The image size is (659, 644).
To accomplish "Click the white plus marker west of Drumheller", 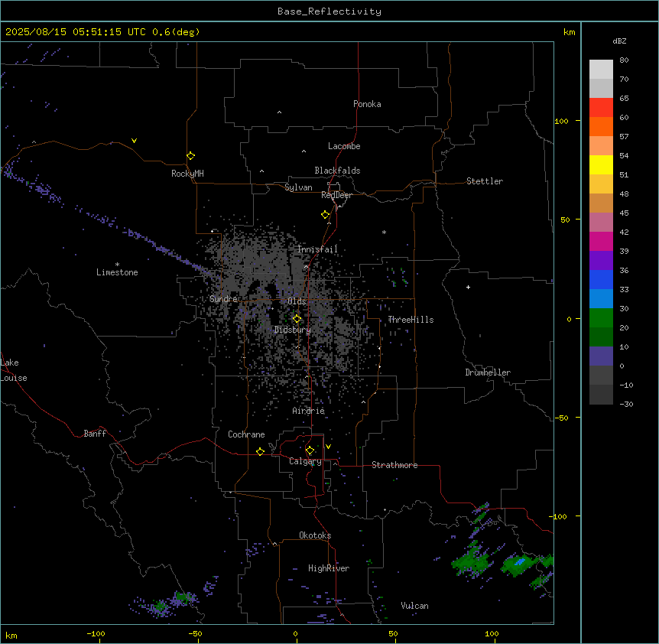I will click(x=468, y=287).
